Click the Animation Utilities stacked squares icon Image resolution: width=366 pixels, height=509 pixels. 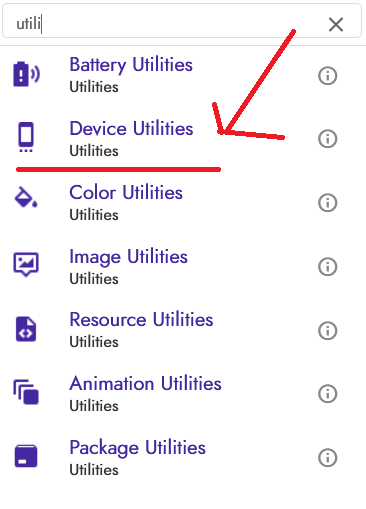point(26,392)
